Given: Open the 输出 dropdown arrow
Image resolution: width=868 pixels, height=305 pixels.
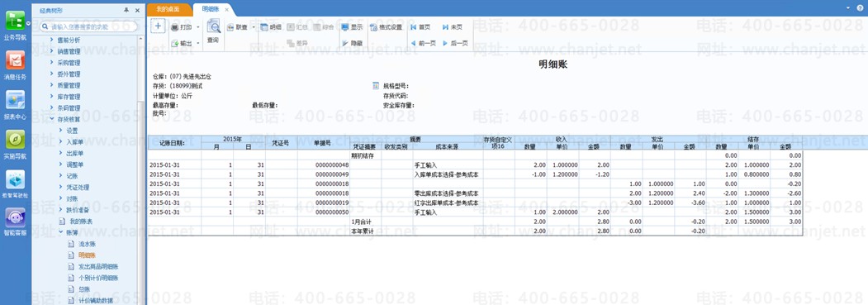Looking at the screenshot, I should (198, 43).
